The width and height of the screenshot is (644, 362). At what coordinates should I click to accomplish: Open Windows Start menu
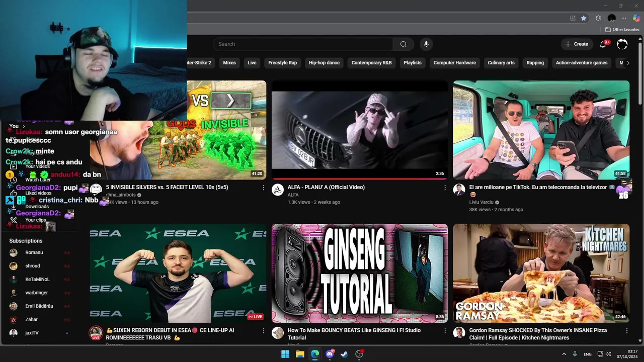[x=285, y=354]
